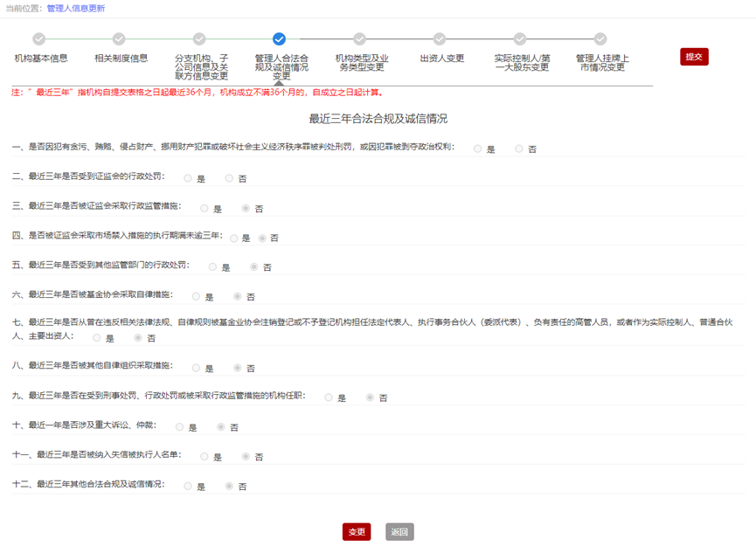Screen dimensions: 756x546
Task: Select 否 for question 二 证监会行政处罚
Action: point(229,178)
